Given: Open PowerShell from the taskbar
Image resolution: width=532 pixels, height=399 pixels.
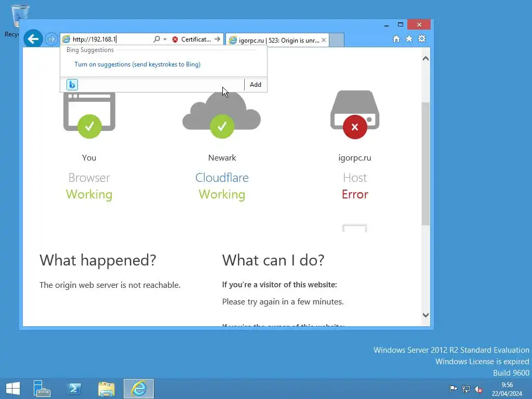Looking at the screenshot, I should [74, 389].
